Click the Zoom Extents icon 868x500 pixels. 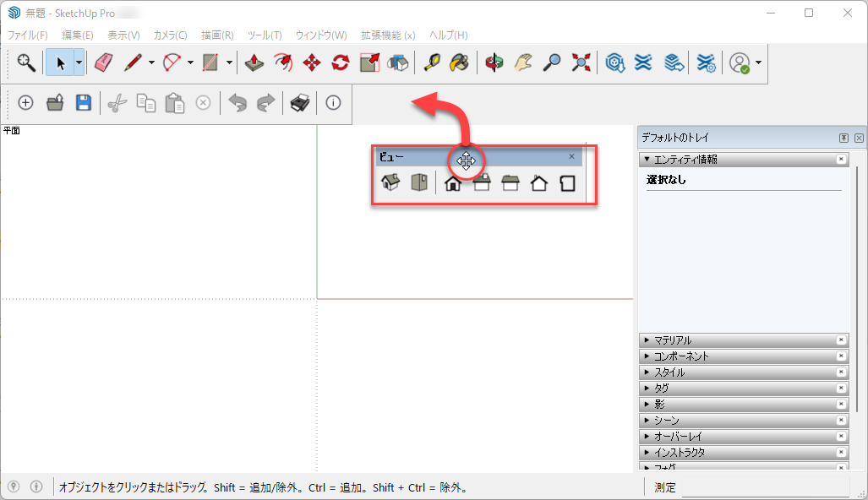581,62
